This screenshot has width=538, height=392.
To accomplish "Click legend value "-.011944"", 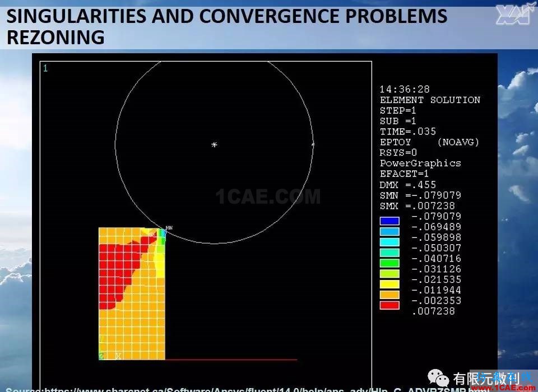I will 436,290.
